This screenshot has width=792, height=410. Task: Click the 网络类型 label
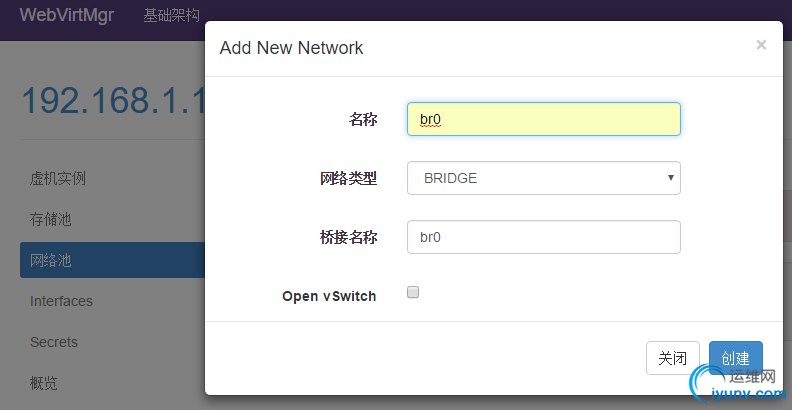click(341, 178)
